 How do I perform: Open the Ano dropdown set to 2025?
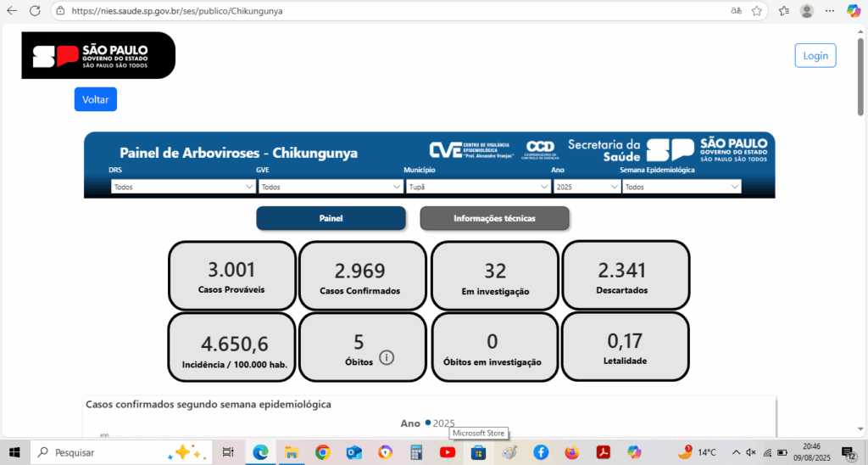[x=587, y=187]
